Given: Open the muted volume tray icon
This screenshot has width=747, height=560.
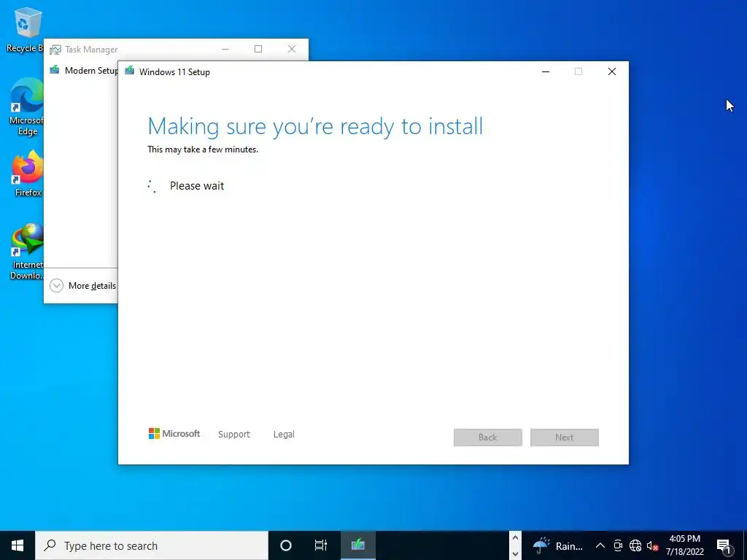Looking at the screenshot, I should (652, 545).
